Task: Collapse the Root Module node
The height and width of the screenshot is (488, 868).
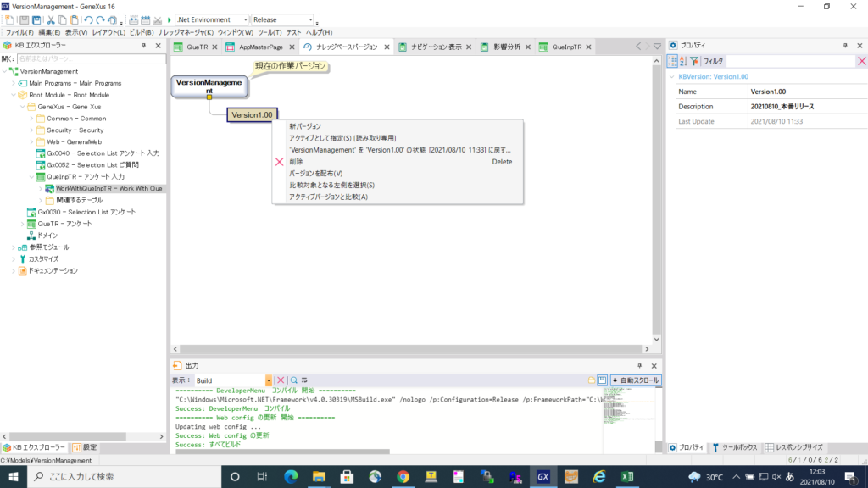Action: pos(14,95)
